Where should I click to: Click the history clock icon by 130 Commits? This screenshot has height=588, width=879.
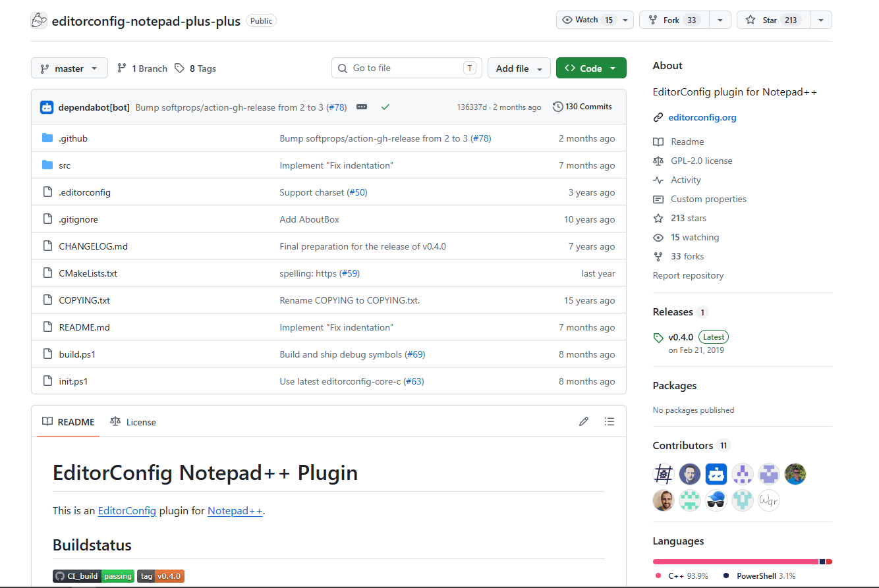point(558,107)
